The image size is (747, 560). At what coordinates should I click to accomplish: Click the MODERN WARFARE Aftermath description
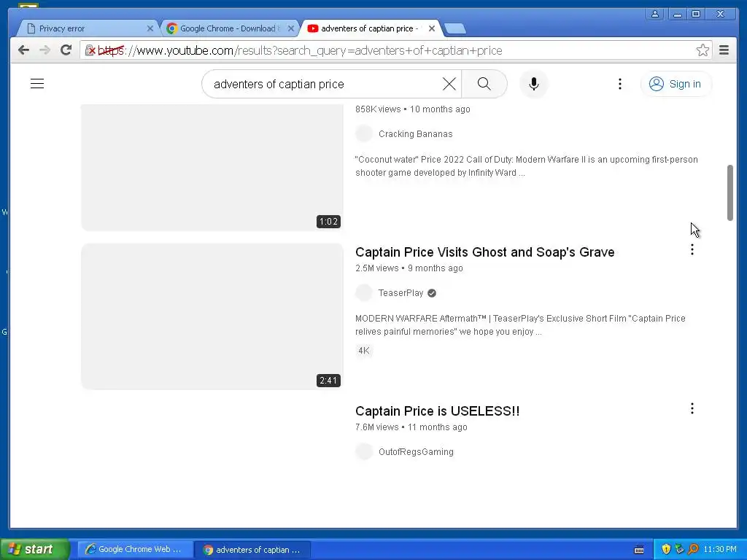pos(520,325)
